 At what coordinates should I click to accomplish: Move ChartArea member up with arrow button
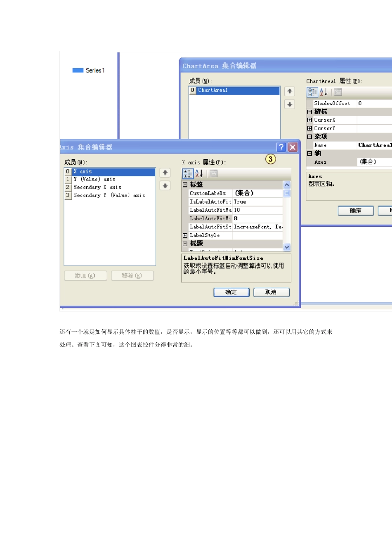pyautogui.click(x=290, y=91)
